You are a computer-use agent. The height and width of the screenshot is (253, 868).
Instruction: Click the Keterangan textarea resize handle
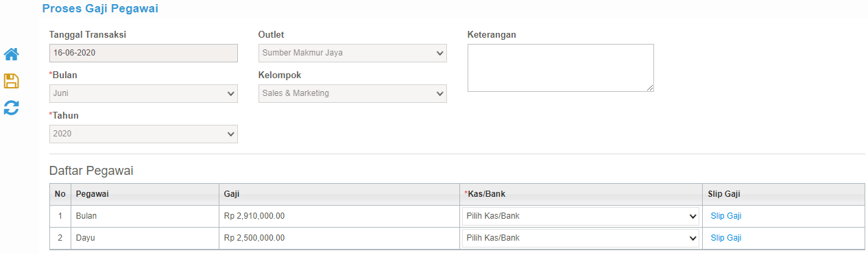[650, 88]
